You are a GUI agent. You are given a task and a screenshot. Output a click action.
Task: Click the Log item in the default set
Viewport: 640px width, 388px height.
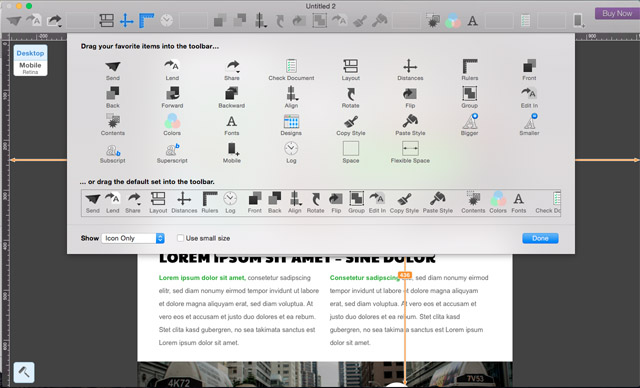tap(230, 202)
